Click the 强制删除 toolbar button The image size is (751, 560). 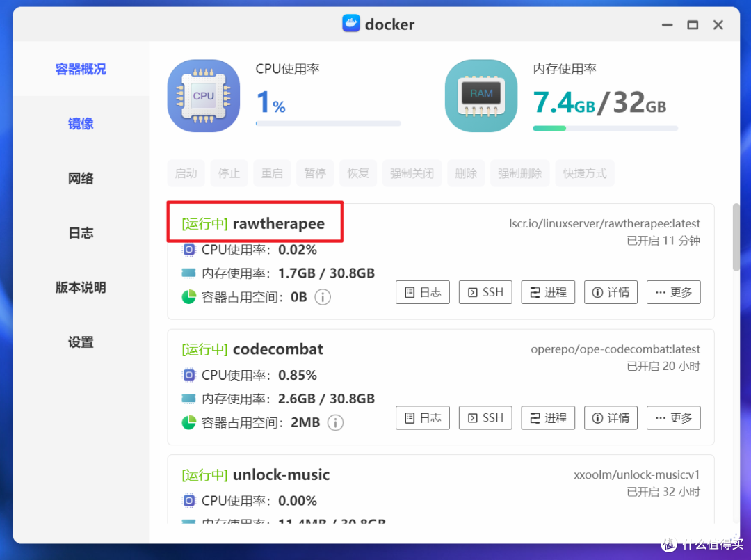519,173
